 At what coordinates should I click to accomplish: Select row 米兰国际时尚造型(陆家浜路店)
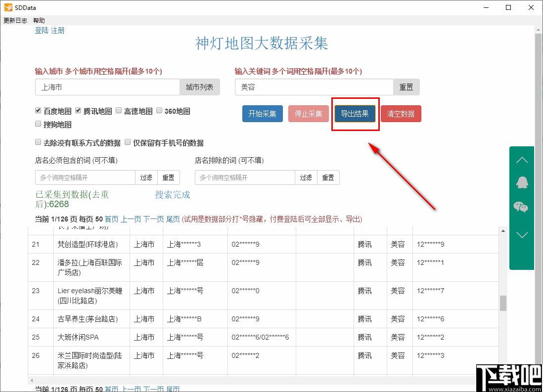(263, 360)
